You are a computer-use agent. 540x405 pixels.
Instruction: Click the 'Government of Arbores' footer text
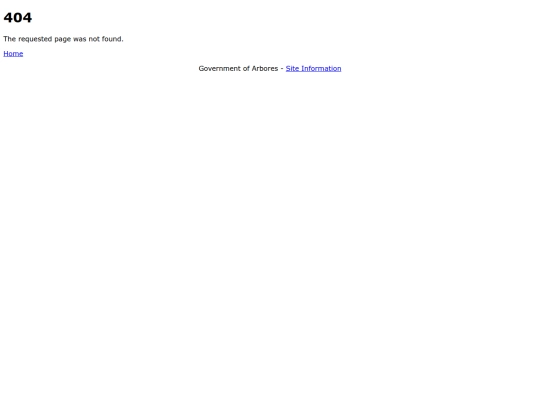238,69
